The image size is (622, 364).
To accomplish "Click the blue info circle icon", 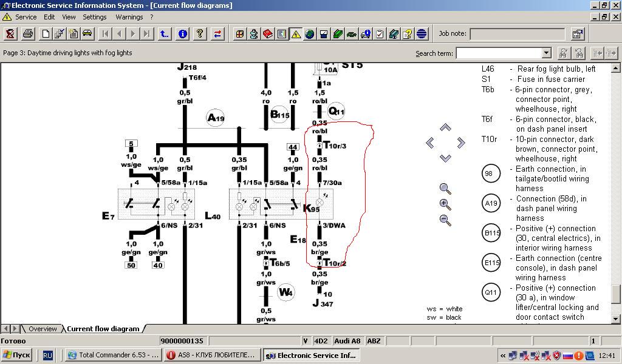I will (x=182, y=34).
